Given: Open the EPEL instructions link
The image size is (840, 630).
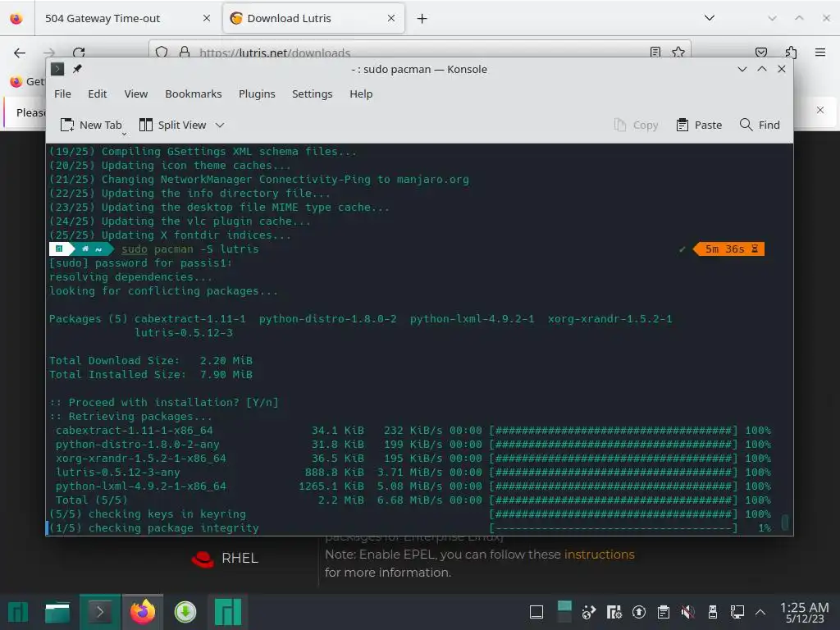Looking at the screenshot, I should point(599,555).
